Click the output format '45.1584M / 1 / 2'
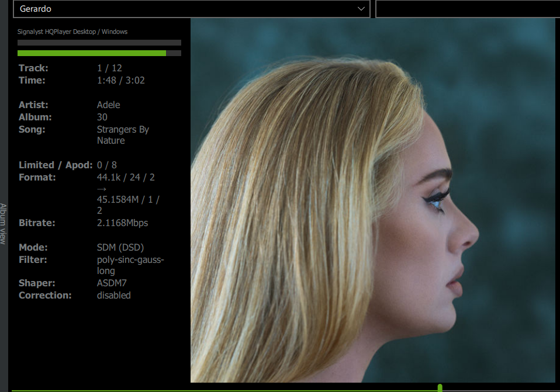Screen dimensions: 560x392 [x=128, y=205]
